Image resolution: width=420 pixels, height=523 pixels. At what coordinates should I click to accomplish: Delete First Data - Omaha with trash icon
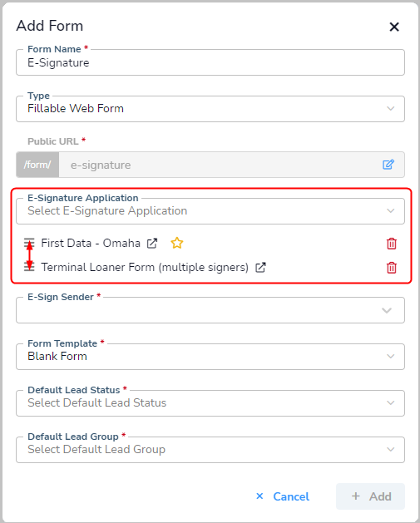click(392, 244)
